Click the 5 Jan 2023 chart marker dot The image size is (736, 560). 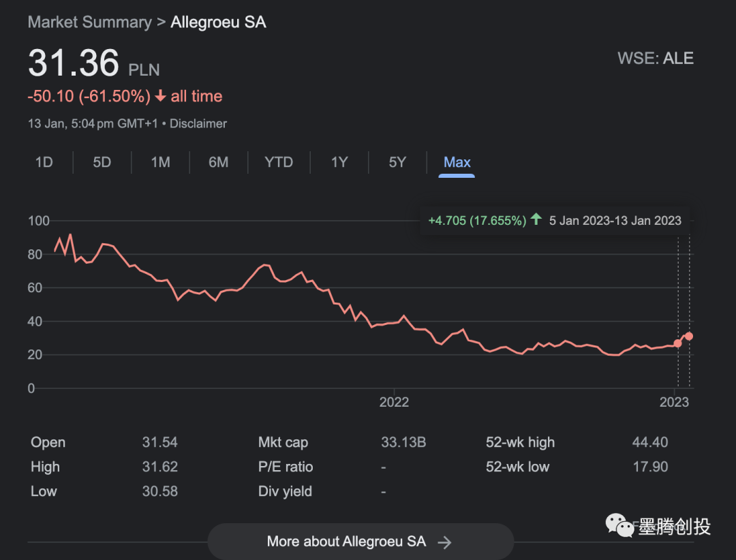coord(677,343)
